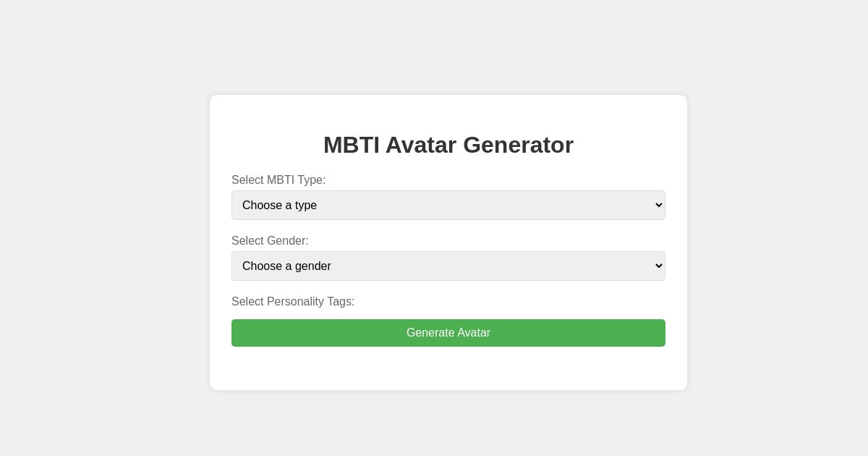Click the 'Select Gender:' label
The height and width of the screenshot is (456, 868).
270,241
